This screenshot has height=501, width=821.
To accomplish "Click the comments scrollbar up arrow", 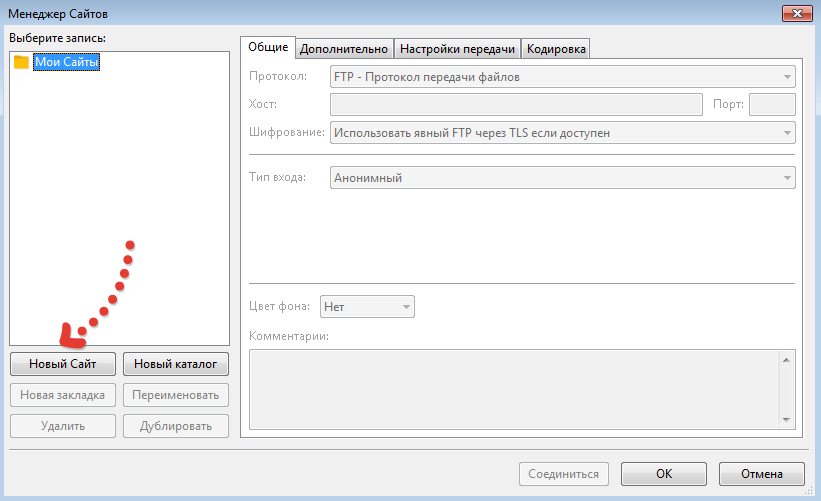I will (x=787, y=358).
